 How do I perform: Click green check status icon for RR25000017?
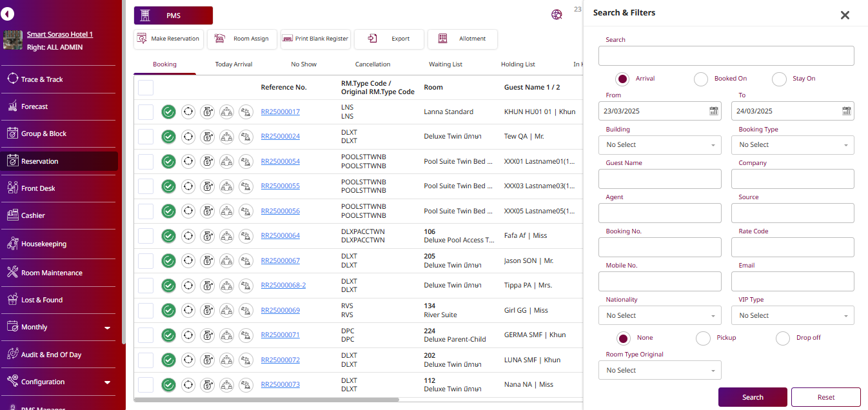[168, 112]
